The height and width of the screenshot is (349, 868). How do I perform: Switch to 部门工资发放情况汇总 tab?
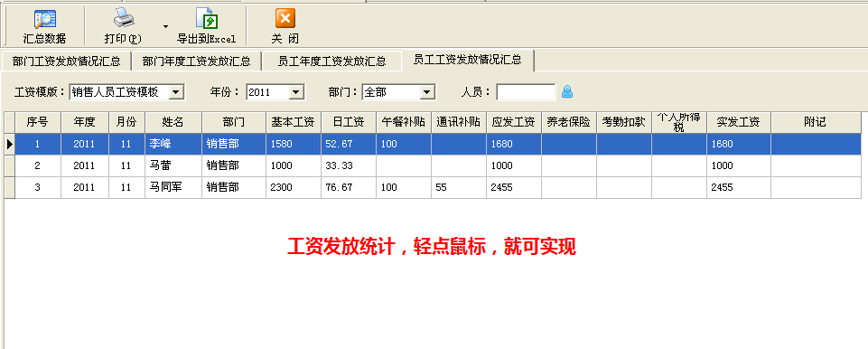tap(67, 61)
